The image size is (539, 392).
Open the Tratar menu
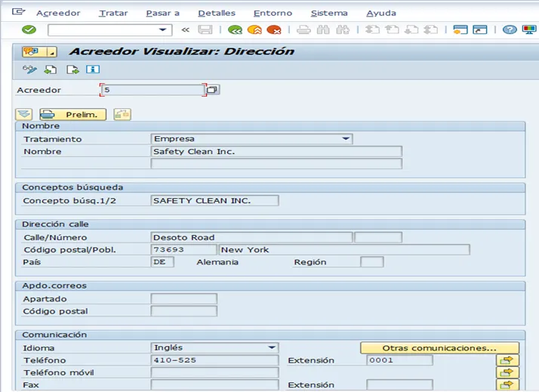(113, 13)
